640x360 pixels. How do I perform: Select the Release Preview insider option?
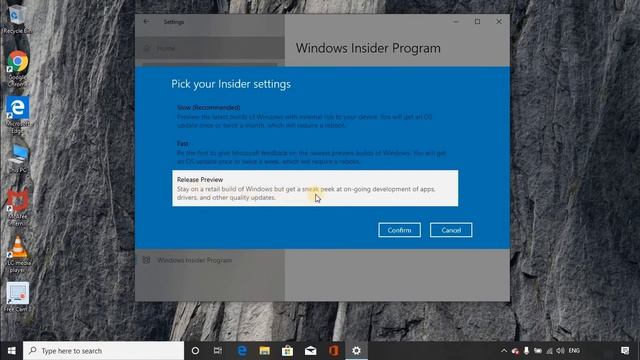coord(315,188)
